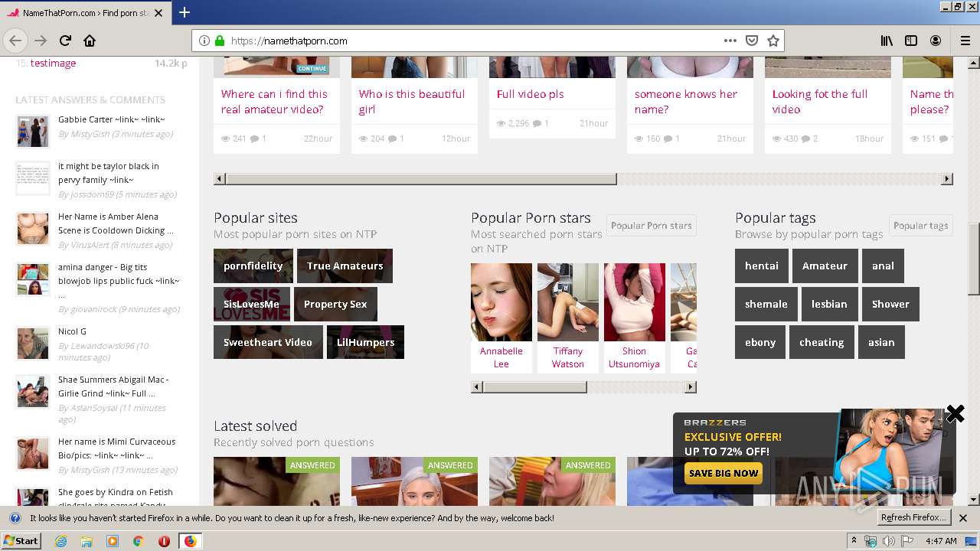
Task: Open "Looking fot the full video" question
Action: coord(820,102)
